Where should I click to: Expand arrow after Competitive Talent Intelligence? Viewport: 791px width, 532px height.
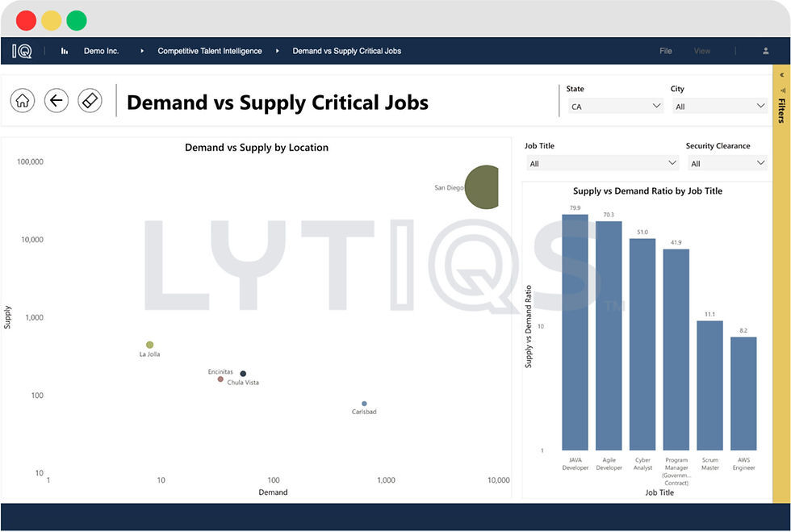(x=278, y=51)
